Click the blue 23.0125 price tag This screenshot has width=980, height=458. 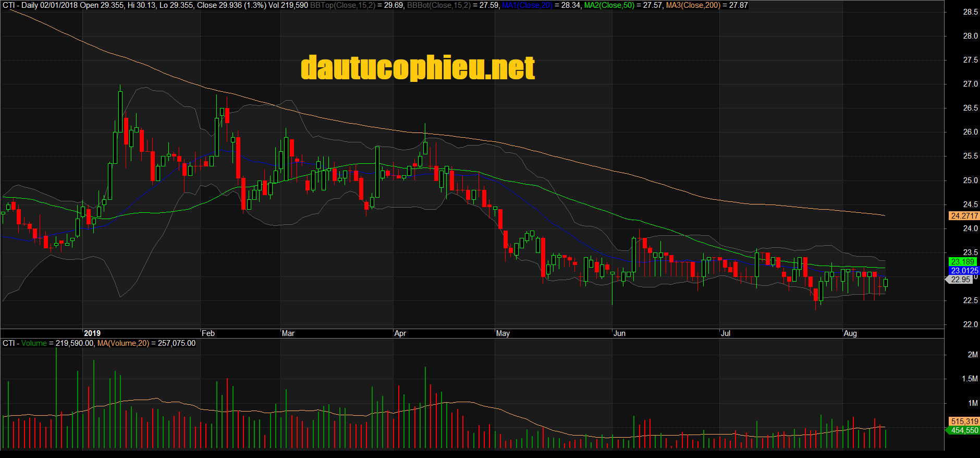click(964, 271)
